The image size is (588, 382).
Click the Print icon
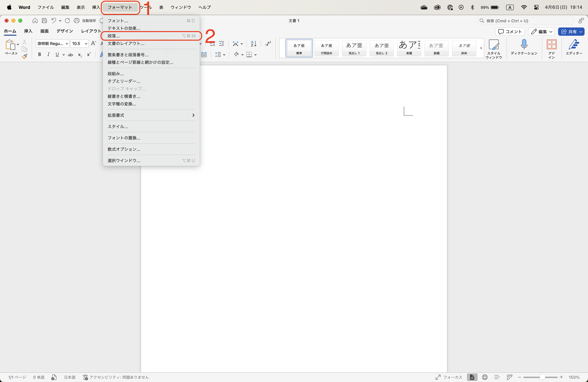(x=77, y=21)
